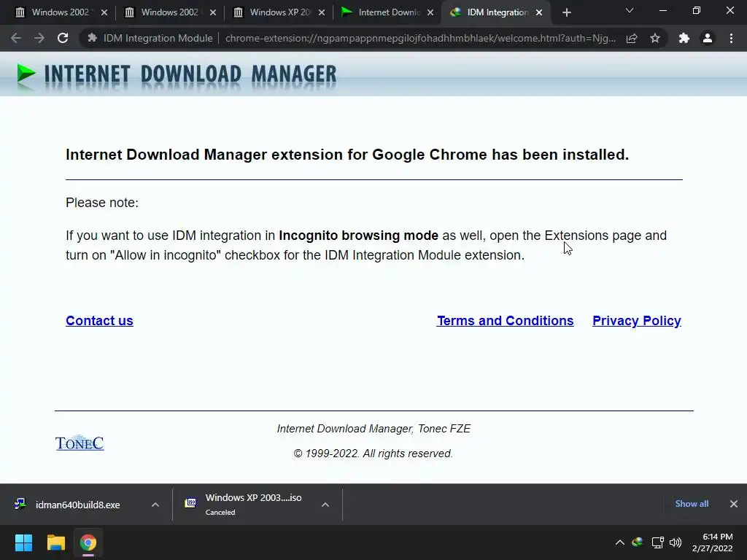Show hidden system tray icons
Screen dimensions: 747x560
click(x=620, y=542)
